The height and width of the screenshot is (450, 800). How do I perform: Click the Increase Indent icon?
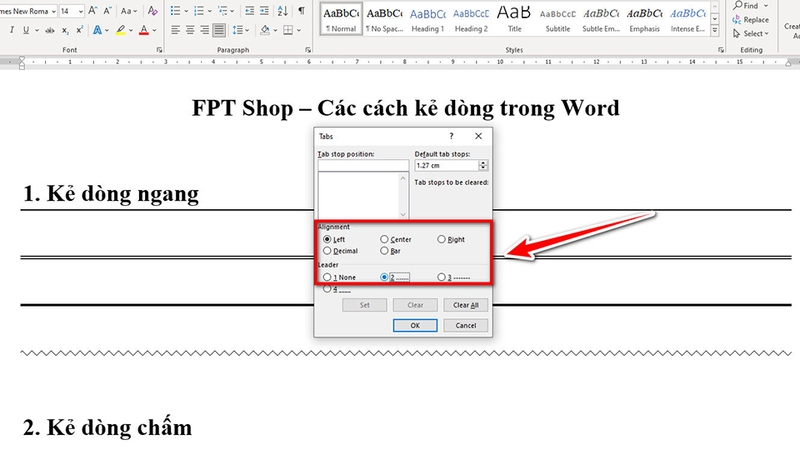tap(264, 11)
